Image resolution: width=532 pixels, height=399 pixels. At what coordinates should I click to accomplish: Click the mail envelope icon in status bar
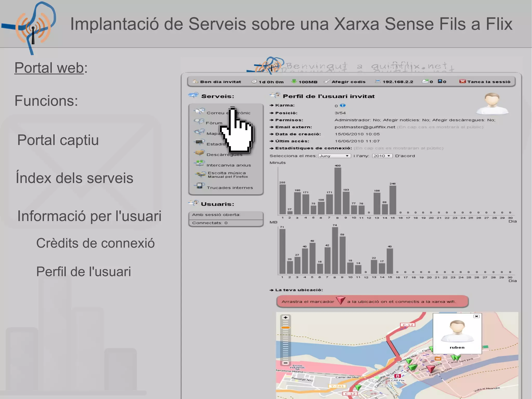point(425,81)
